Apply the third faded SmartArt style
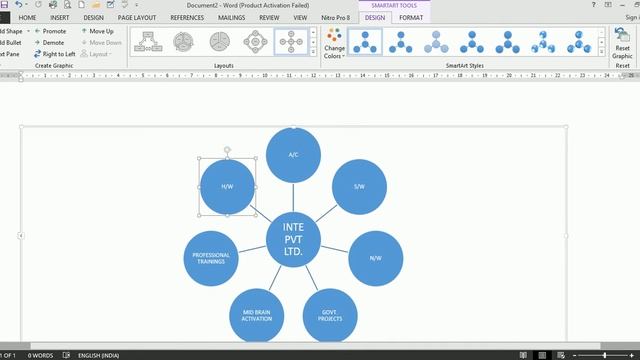This screenshot has width=640, height=360. (436, 42)
